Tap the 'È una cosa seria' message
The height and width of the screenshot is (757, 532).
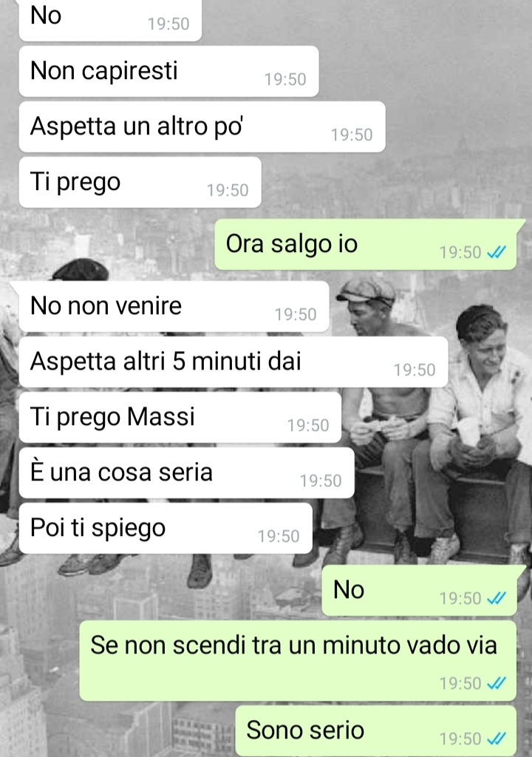click(x=186, y=473)
